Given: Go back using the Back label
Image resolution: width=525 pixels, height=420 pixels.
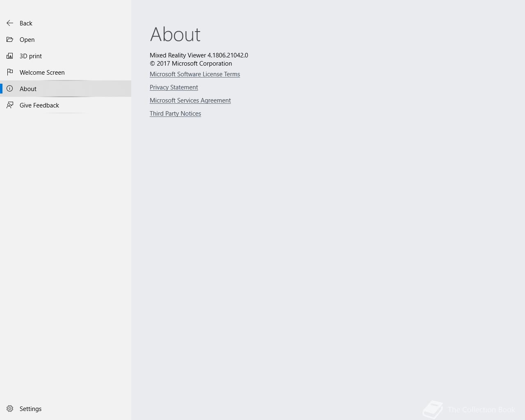Looking at the screenshot, I should click(26, 23).
